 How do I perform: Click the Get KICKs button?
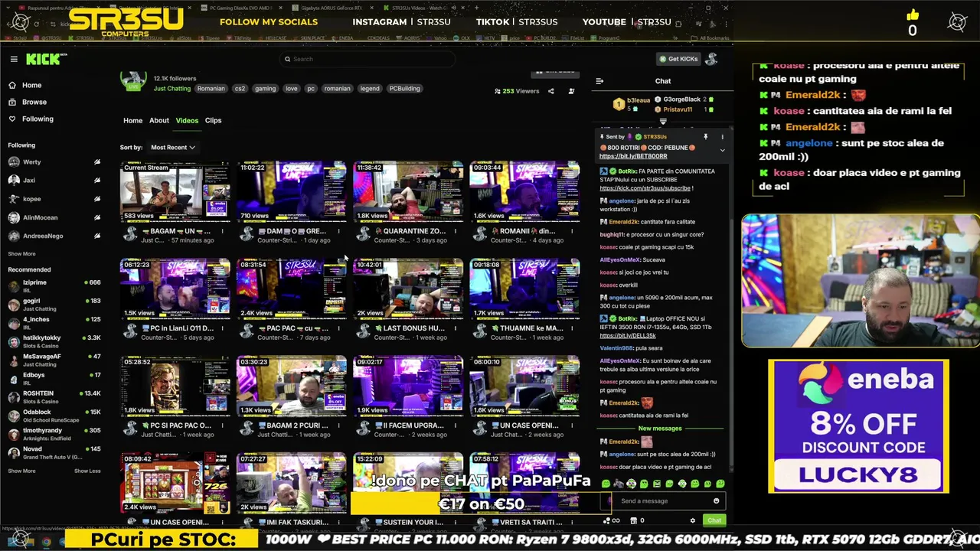pos(678,59)
